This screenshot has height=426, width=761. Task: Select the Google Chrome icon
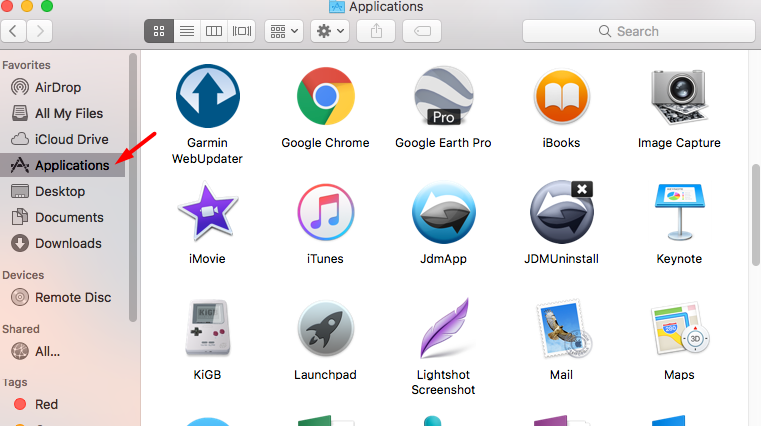[326, 96]
